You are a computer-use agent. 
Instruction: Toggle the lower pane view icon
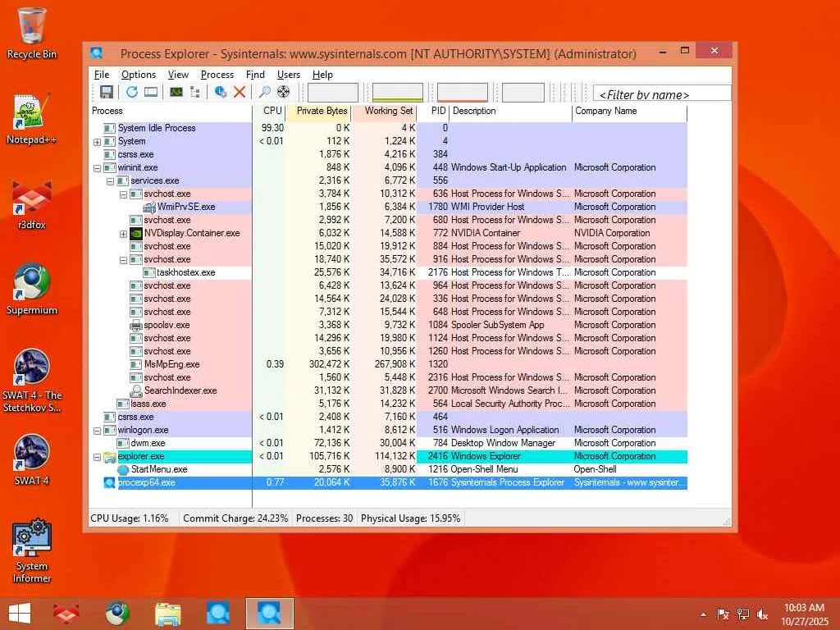(151, 92)
